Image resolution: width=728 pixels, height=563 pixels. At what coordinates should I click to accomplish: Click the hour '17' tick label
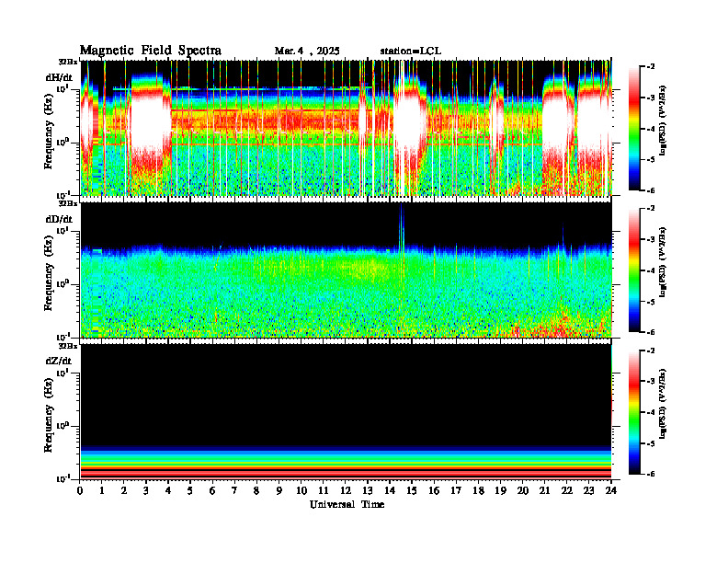[x=456, y=490]
